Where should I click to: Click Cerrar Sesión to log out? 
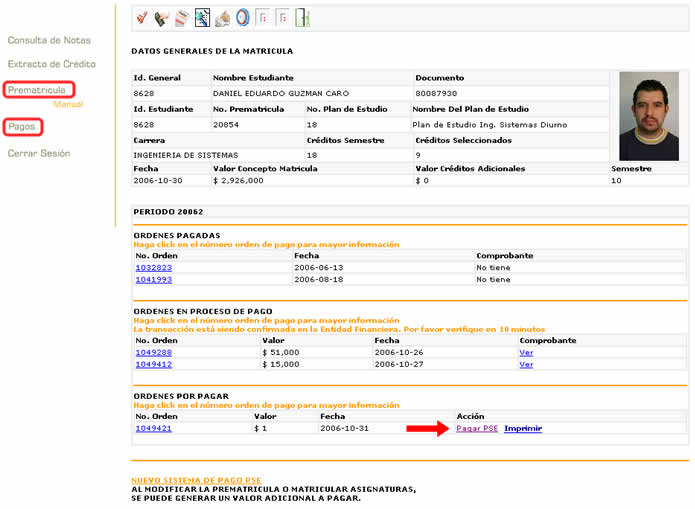coord(39,153)
